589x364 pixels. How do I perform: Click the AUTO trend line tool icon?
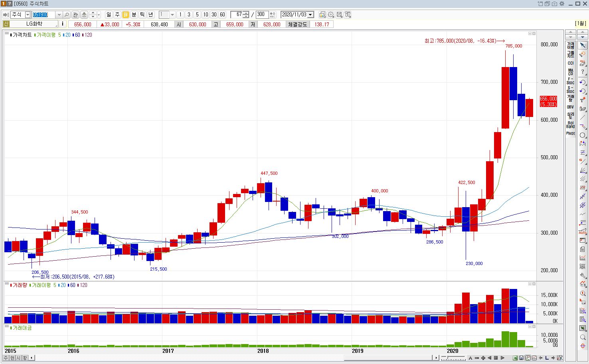583,231
